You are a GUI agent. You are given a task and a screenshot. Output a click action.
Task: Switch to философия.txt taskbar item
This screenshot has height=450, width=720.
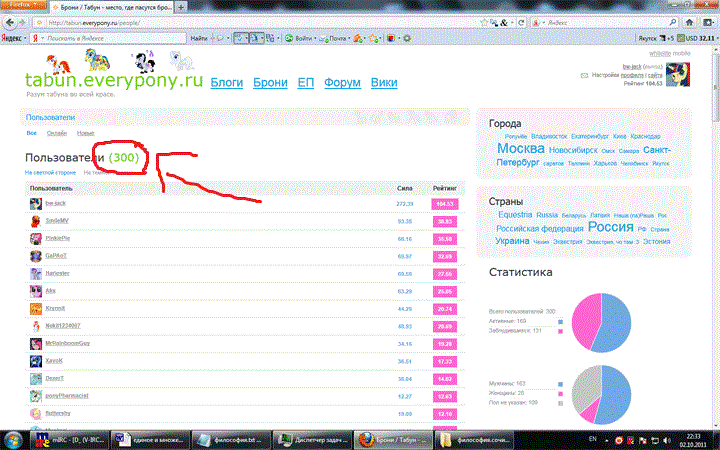pos(231,440)
